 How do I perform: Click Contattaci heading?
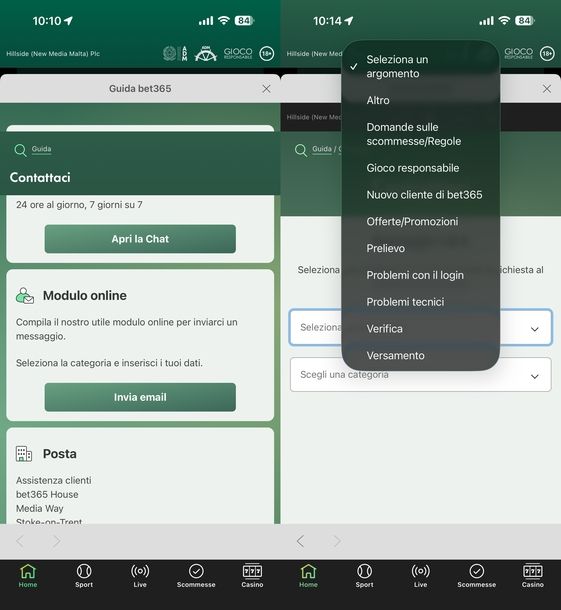(40, 178)
